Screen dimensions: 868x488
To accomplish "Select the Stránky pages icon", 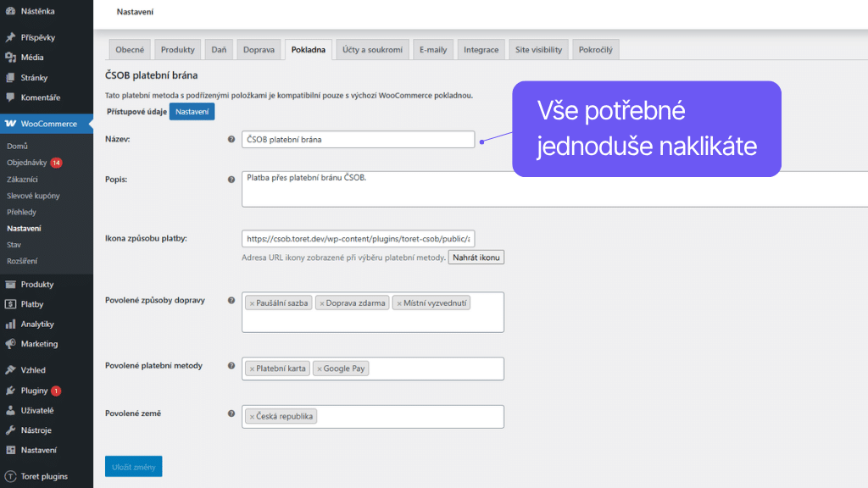I will tap(10, 77).
